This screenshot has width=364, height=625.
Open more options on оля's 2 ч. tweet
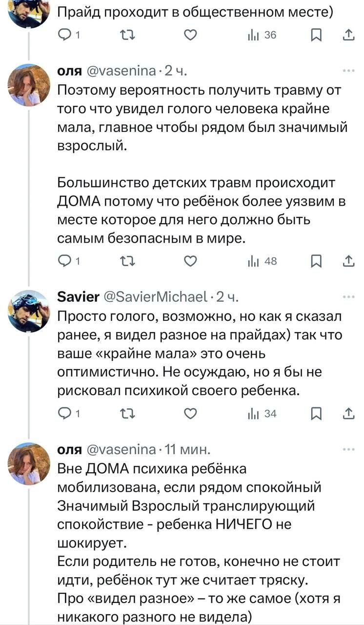pyautogui.click(x=348, y=71)
